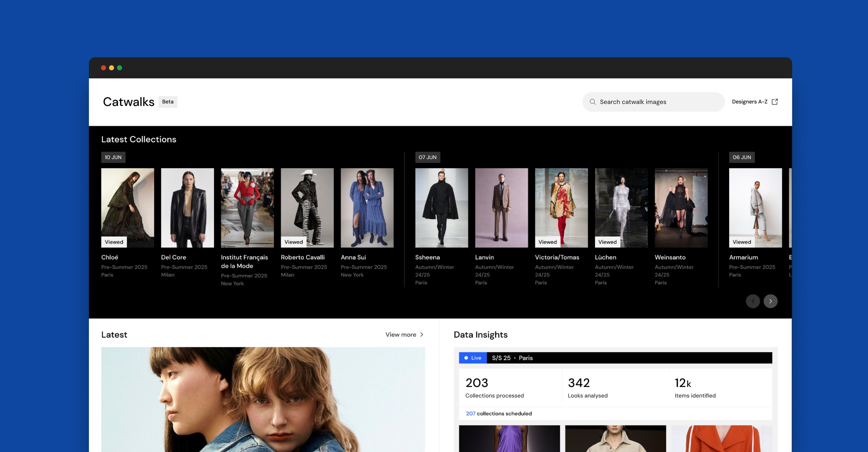Open the Victoria/Tomas collection thumbnail

[x=561, y=208]
